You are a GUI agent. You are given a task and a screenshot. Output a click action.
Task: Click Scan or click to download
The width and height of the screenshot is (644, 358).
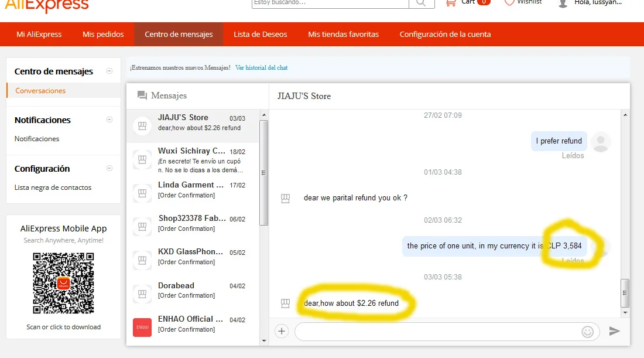tap(64, 327)
